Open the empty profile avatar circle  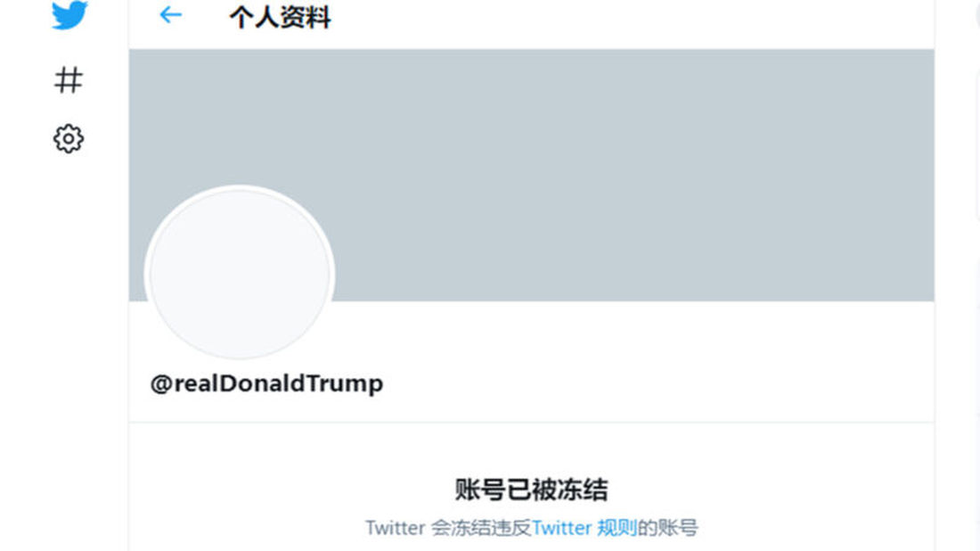click(x=240, y=274)
